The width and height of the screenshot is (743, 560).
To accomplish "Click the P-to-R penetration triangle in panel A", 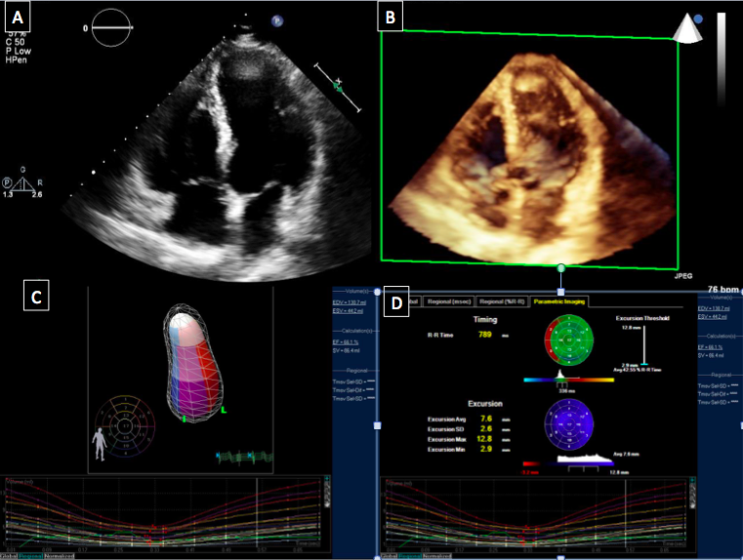I will coord(22,183).
